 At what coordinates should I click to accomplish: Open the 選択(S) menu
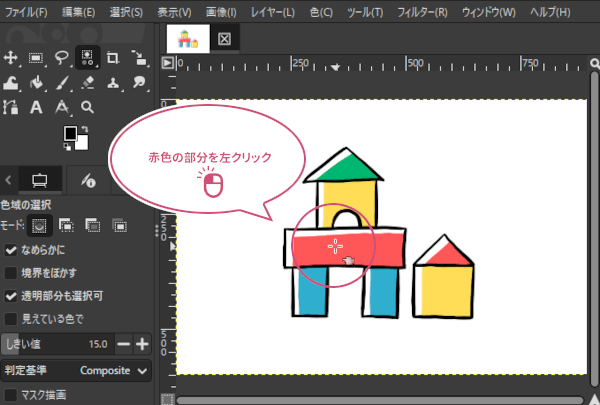pos(126,12)
